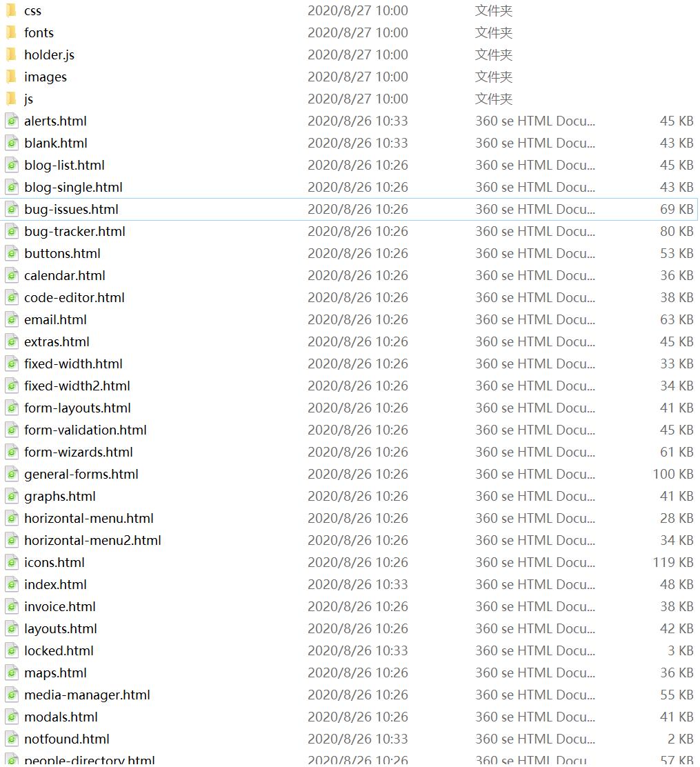Select the horizontal-menu2.html file name
Viewport: 700px width, 767px height.
click(x=92, y=541)
